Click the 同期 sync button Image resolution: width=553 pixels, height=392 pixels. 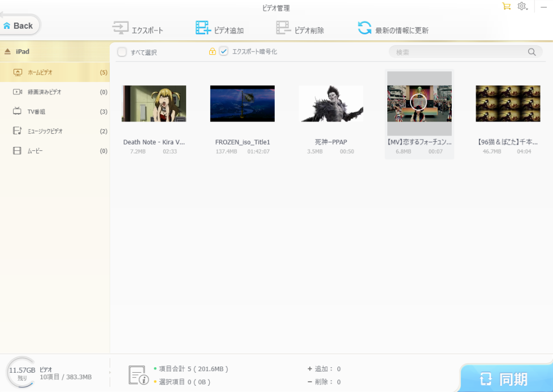click(506, 378)
